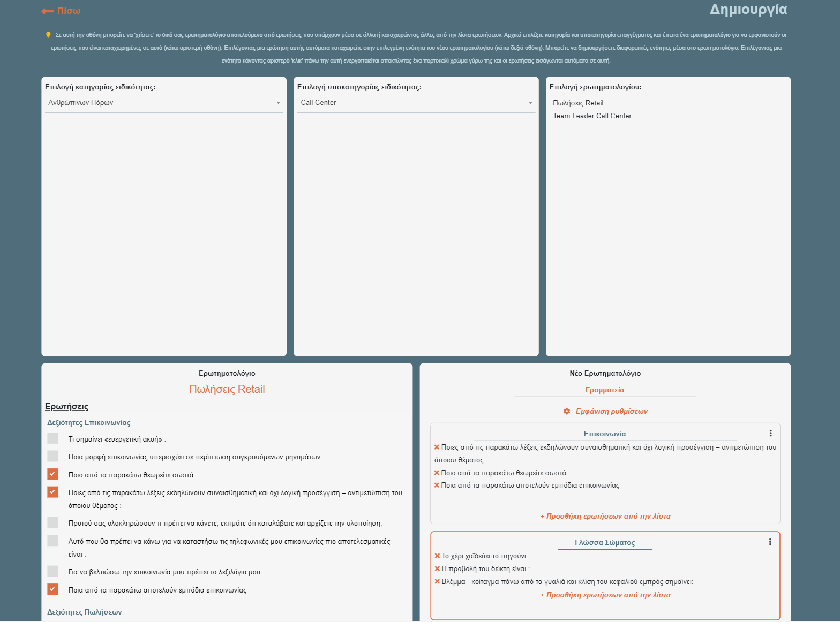Click the gear icon beside Εμφάνιση ρυθμίσεων
Screen dimensions: 840x622
tap(567, 411)
